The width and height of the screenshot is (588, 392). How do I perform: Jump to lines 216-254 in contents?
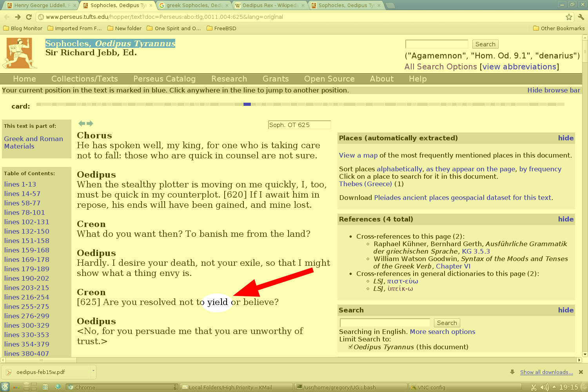[x=27, y=297]
